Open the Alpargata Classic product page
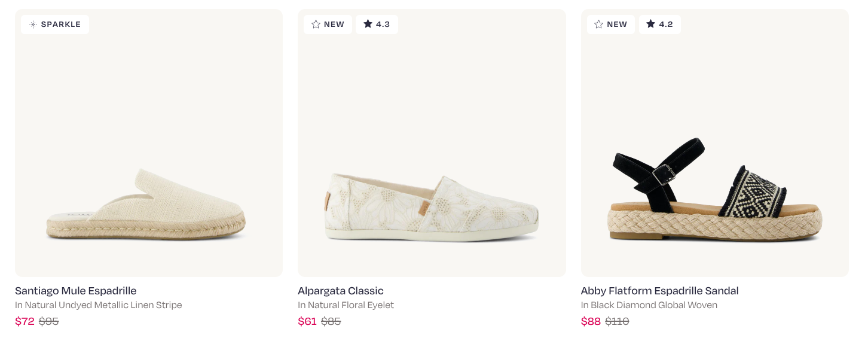Image resolution: width=868 pixels, height=347 pixels. pos(341,291)
